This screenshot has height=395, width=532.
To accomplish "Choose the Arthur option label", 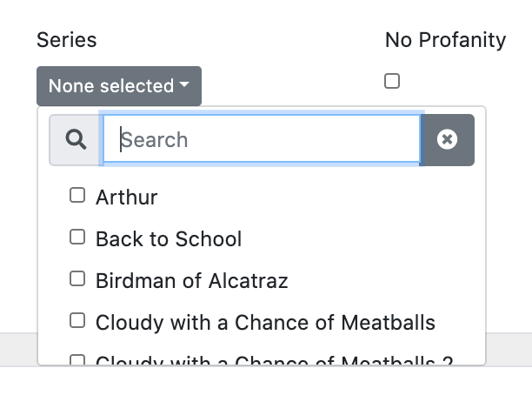I will 127,197.
